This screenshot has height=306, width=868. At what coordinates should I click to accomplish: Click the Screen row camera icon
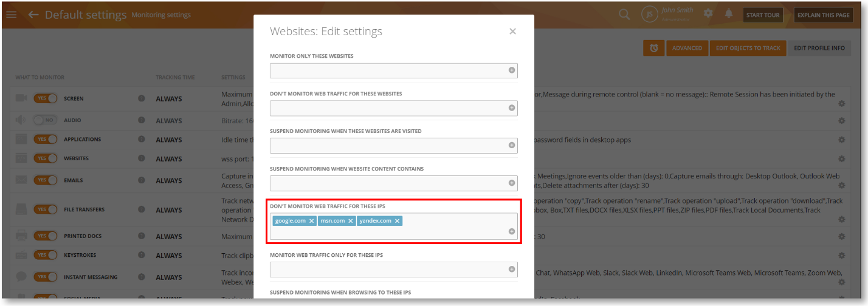pyautogui.click(x=21, y=98)
